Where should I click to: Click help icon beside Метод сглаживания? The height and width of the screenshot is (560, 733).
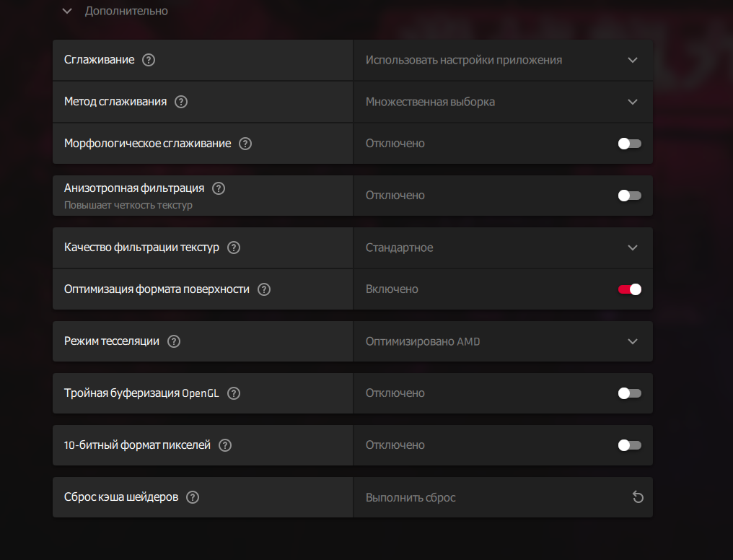[x=181, y=102]
